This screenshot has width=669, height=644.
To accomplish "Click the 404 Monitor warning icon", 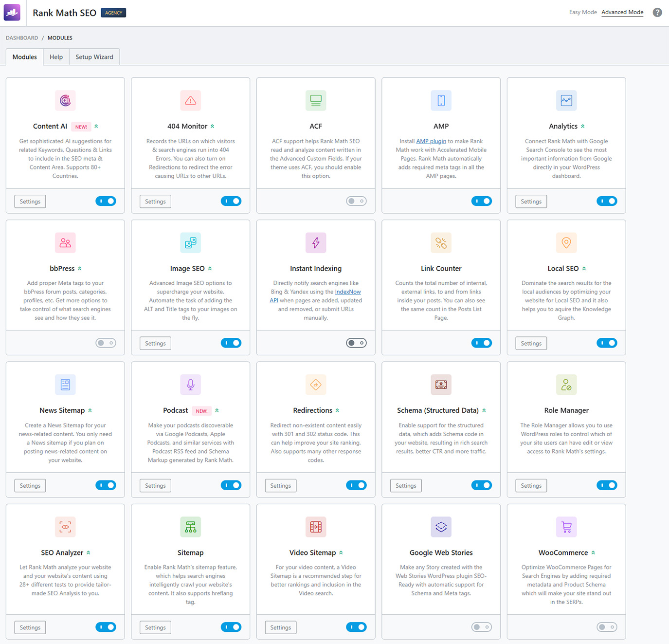I will (x=191, y=100).
